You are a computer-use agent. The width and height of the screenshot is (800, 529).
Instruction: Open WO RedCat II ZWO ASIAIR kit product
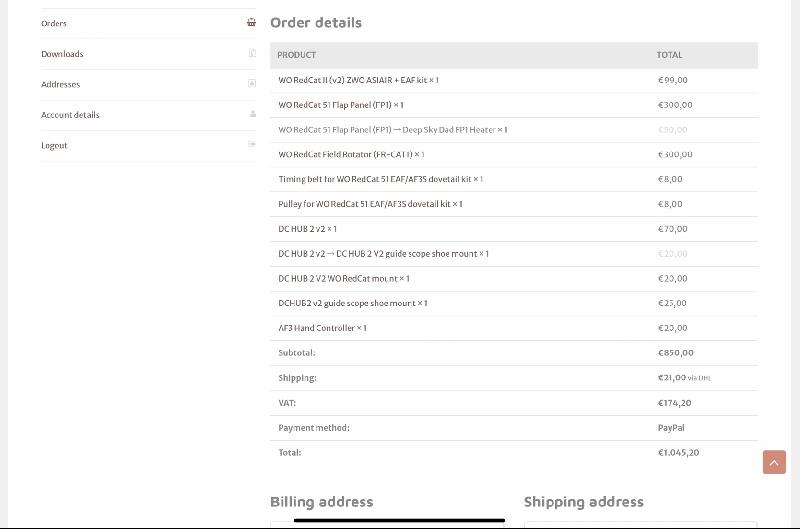[x=354, y=80]
